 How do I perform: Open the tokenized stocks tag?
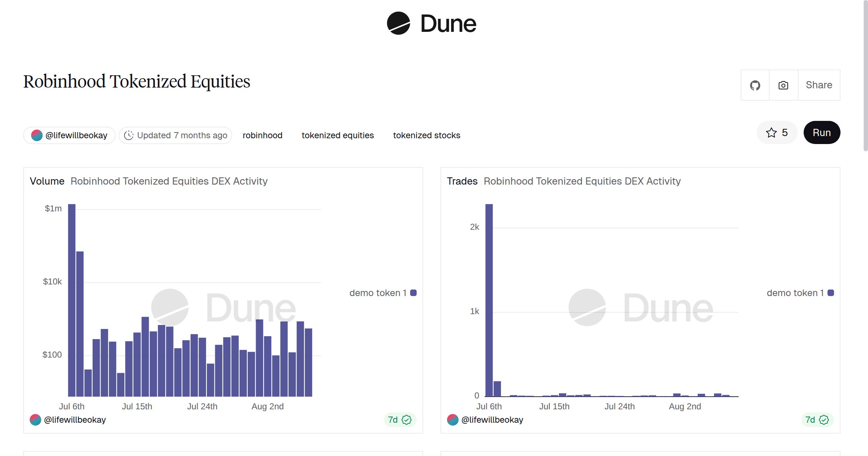pyautogui.click(x=427, y=135)
